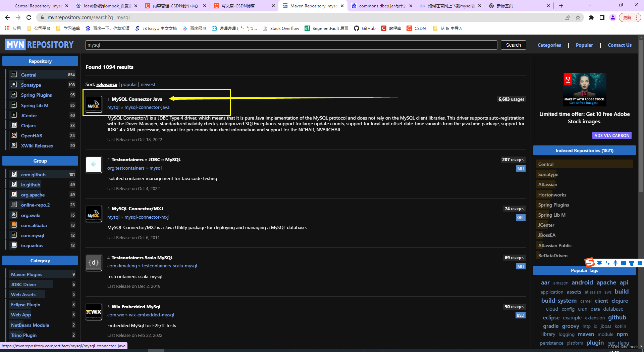
Task: Click the Sogou voice input microphone icon
Action: coord(615,263)
